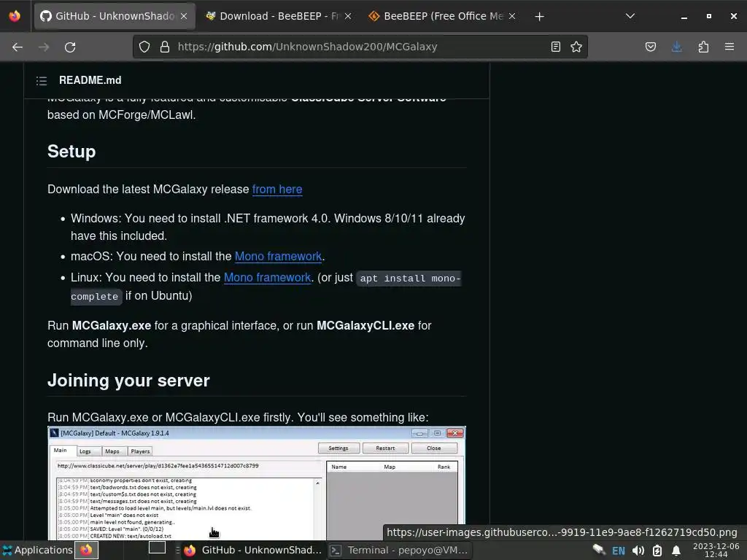The width and height of the screenshot is (747, 560).
Task: Click the empty workspace switcher box
Action: pos(158,548)
